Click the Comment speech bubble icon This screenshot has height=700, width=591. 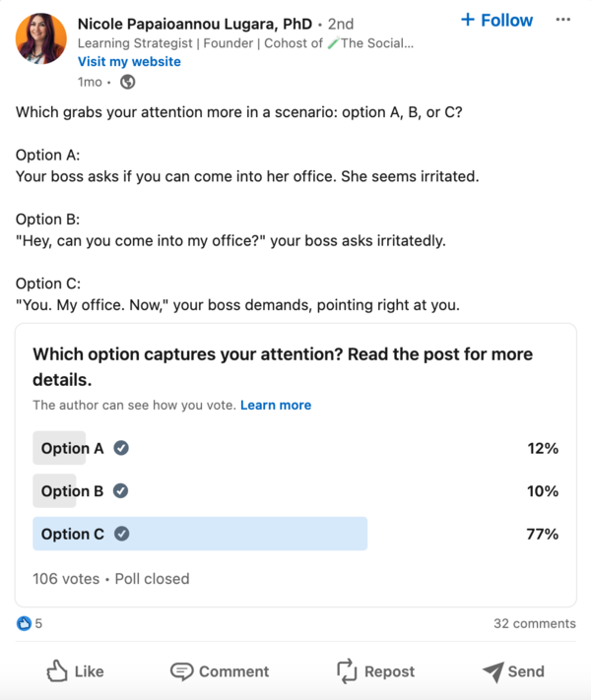pos(181,671)
